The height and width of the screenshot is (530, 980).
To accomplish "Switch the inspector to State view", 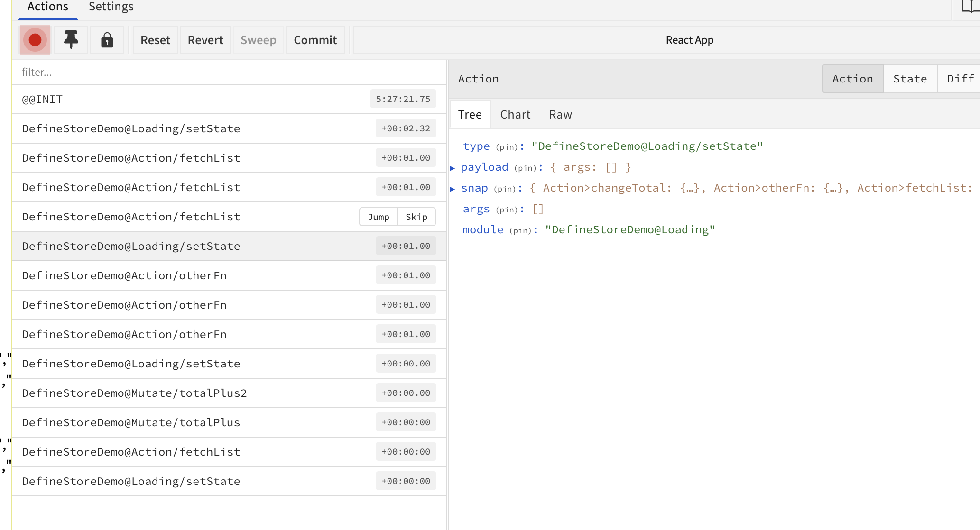I will pos(910,79).
